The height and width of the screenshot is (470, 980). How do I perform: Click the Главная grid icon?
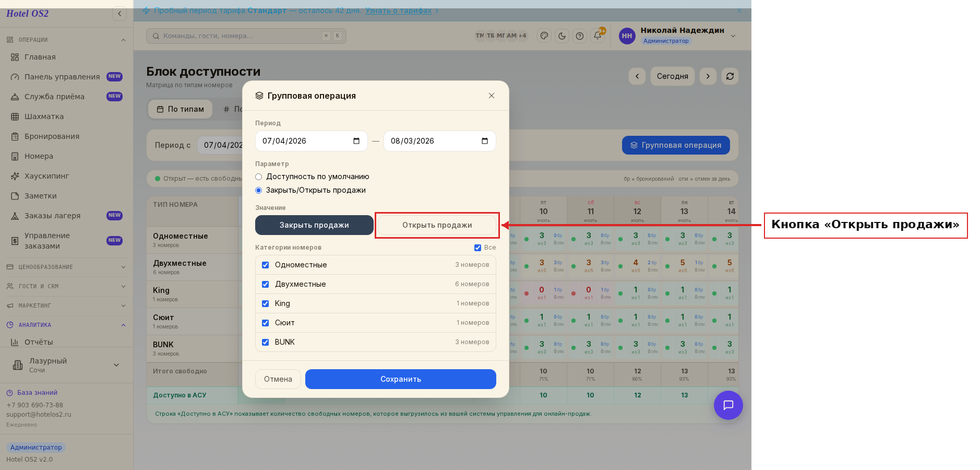click(15, 57)
